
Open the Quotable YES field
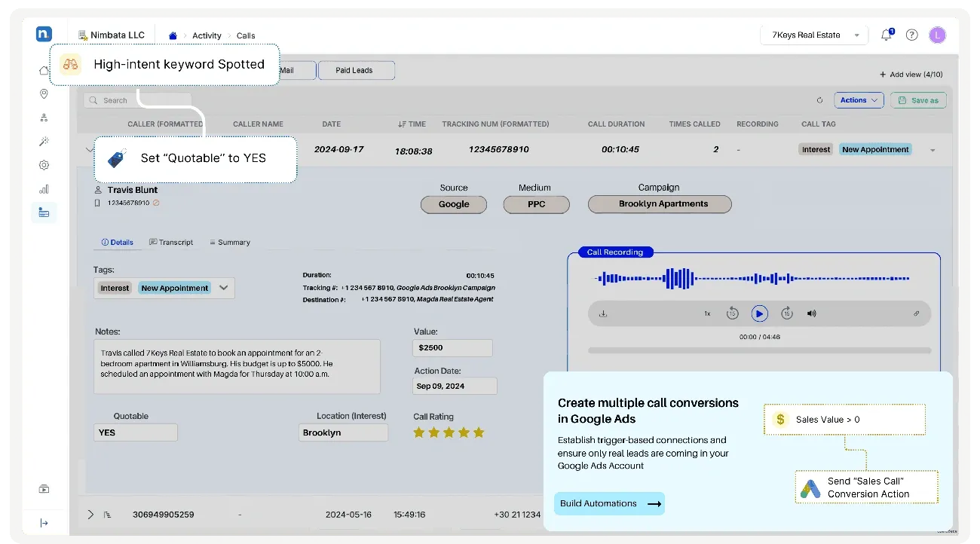pyautogui.click(x=136, y=432)
